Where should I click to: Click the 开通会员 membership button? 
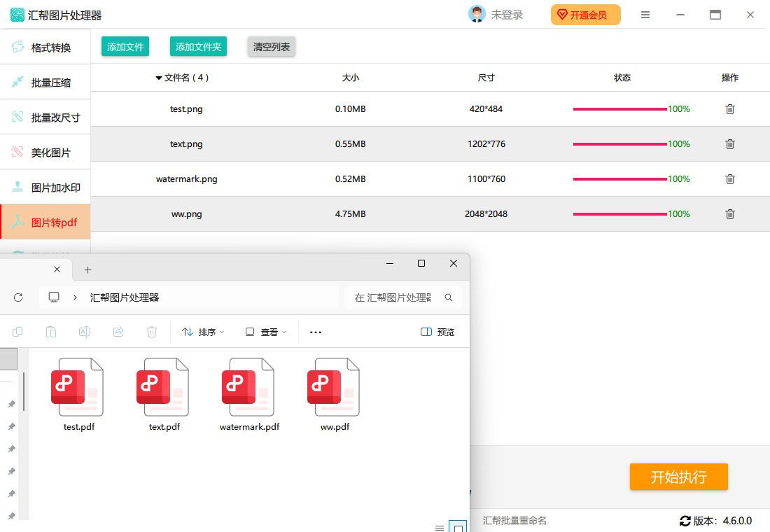click(x=585, y=15)
